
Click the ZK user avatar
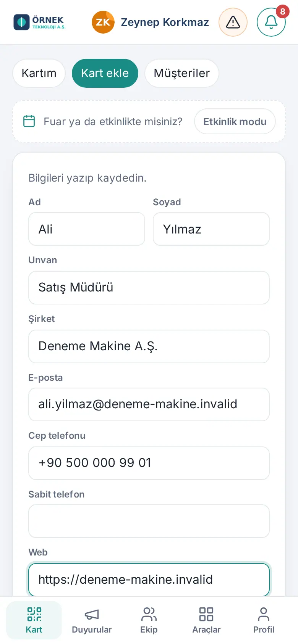[x=103, y=22]
